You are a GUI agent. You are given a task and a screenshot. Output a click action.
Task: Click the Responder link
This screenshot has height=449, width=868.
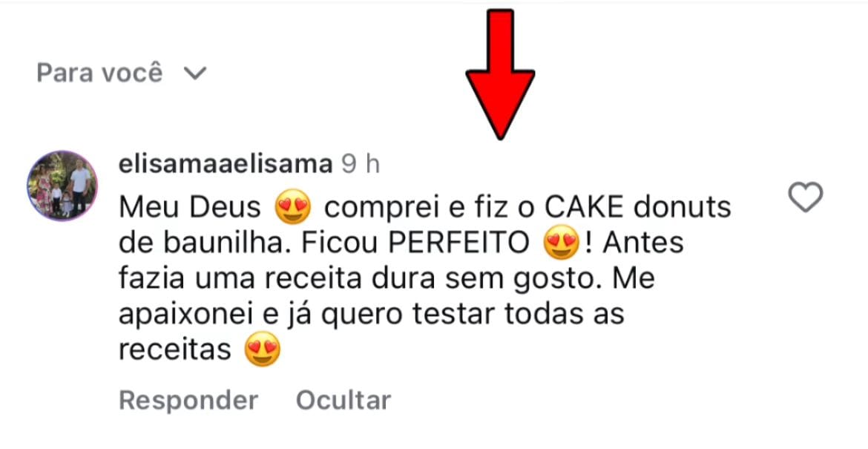(x=188, y=400)
